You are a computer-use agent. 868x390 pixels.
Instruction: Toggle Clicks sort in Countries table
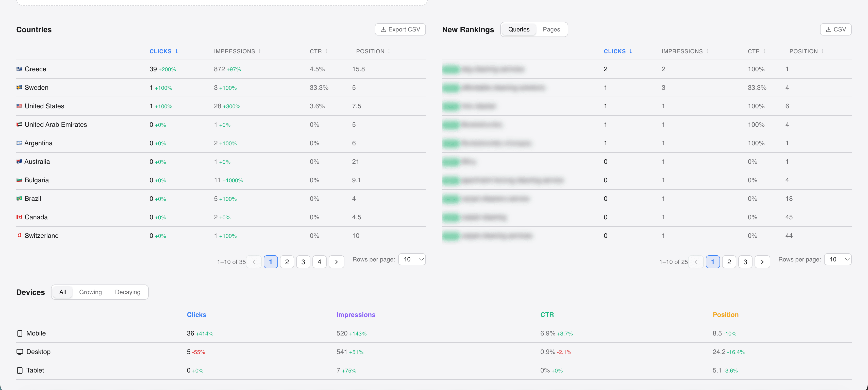coord(164,51)
